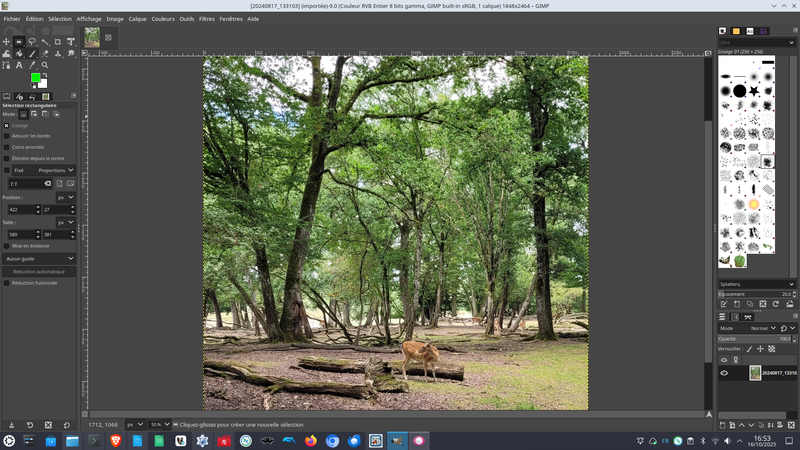The width and height of the screenshot is (800, 450).
Task: Open Firefox from the taskbar
Action: point(310,441)
